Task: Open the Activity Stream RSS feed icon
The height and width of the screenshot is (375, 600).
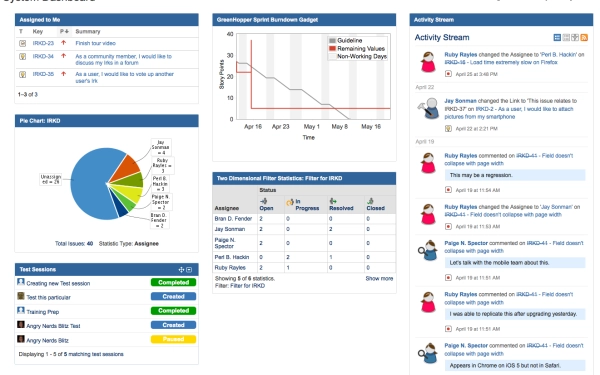Action: pos(584,37)
